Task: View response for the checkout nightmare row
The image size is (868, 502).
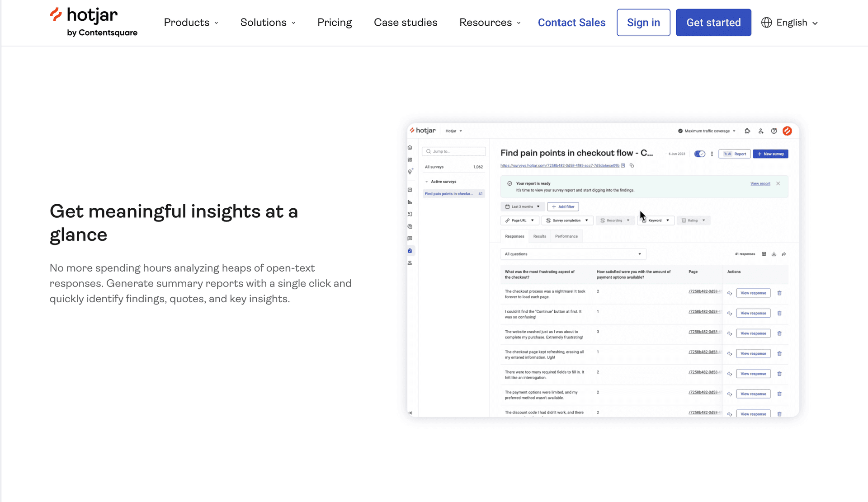Action: pyautogui.click(x=753, y=293)
